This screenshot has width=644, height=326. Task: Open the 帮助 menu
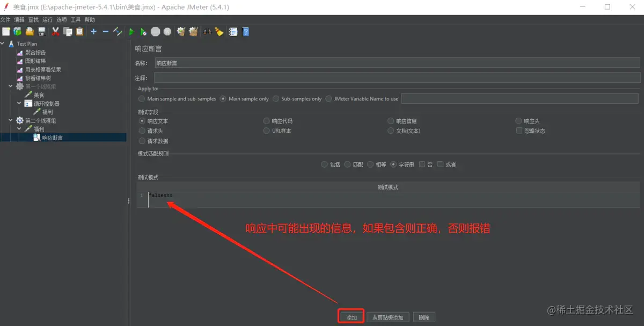(90, 20)
